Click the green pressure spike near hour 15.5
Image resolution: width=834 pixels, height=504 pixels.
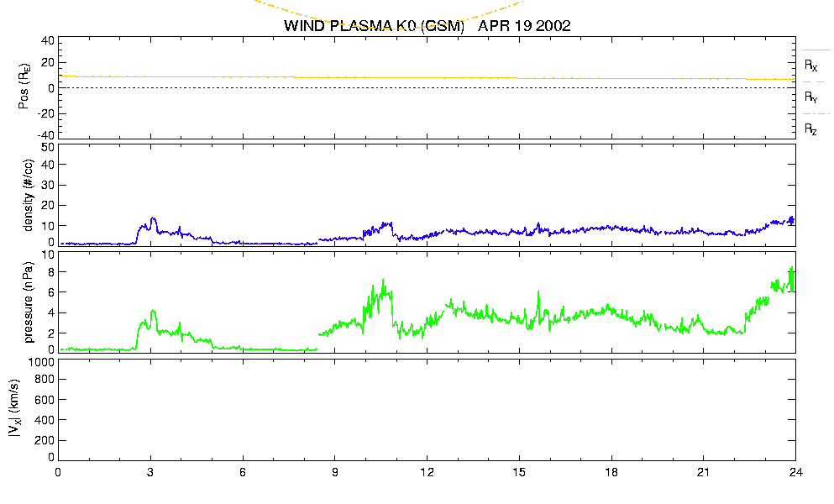[x=538, y=292]
